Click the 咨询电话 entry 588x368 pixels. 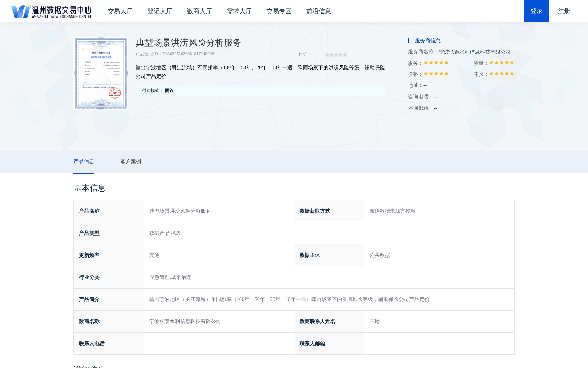pyautogui.click(x=423, y=97)
